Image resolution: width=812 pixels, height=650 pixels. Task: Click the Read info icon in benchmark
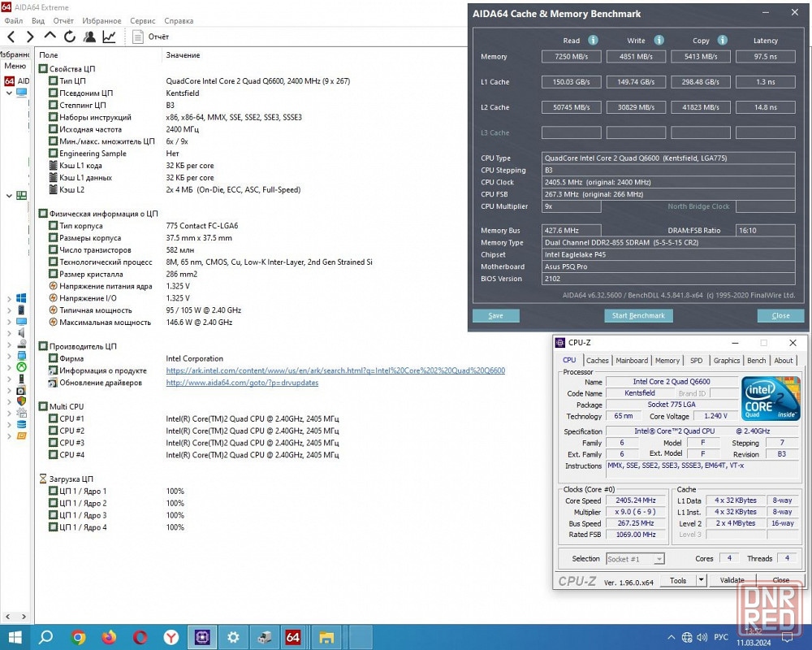(593, 40)
